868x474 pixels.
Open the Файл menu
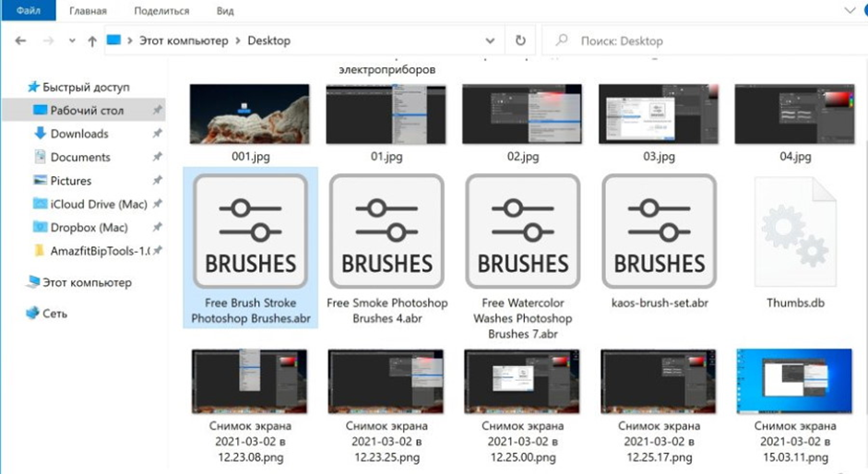(x=29, y=10)
